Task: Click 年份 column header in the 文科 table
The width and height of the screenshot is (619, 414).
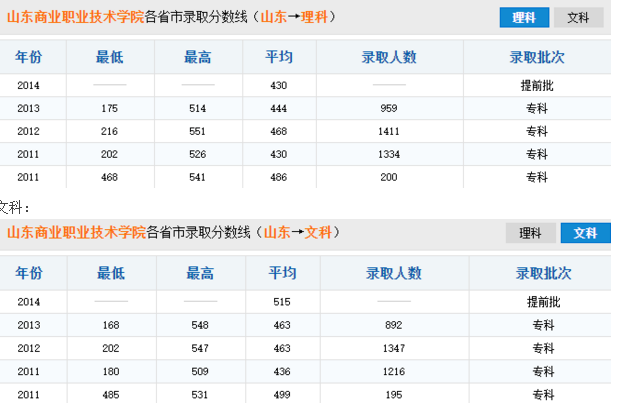Action: [x=29, y=273]
